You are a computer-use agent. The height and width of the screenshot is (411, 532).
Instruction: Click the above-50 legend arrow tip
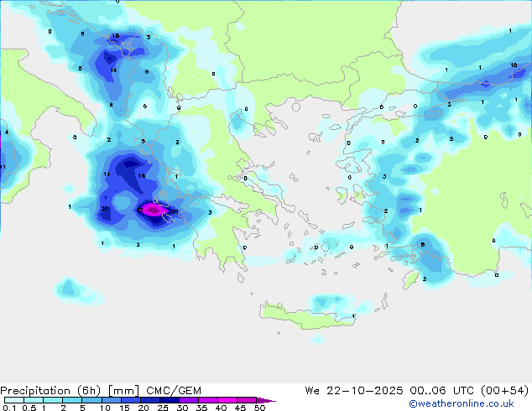pyautogui.click(x=266, y=400)
